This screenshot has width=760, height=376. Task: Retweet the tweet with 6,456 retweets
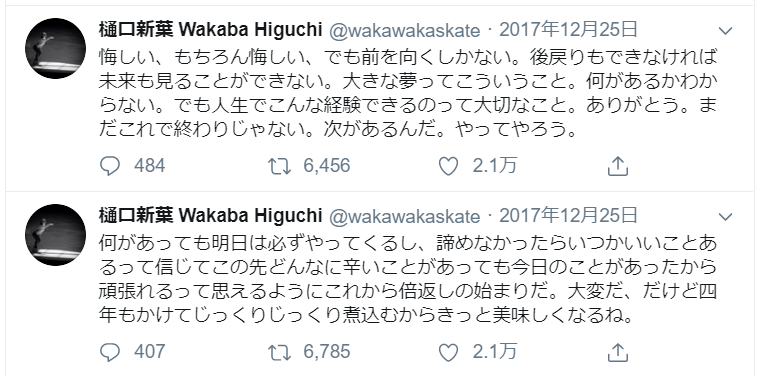(280, 167)
